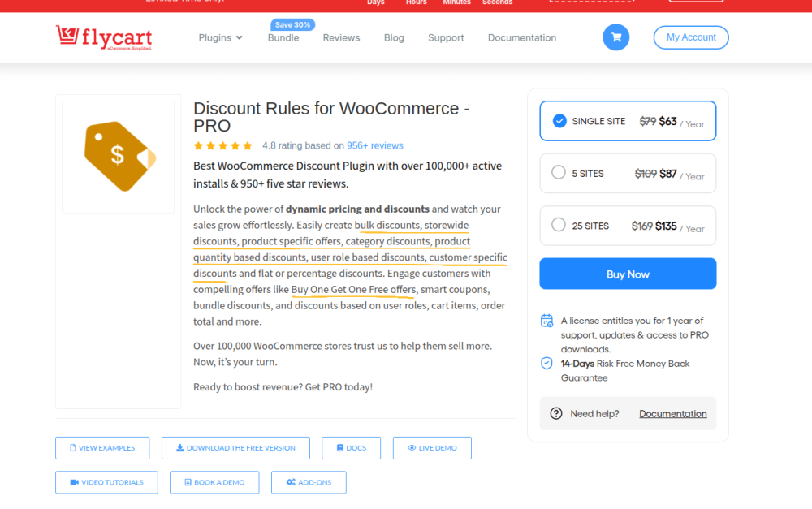Download the free version
This screenshot has width=812, height=509.
click(x=235, y=448)
